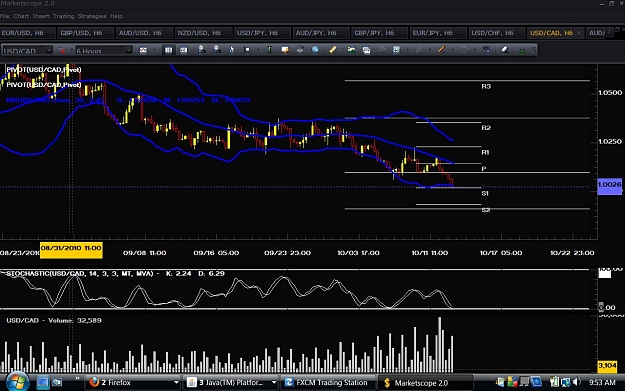Viewport: 625px width, 391px height.
Task: Open the File menu
Action: [4, 16]
